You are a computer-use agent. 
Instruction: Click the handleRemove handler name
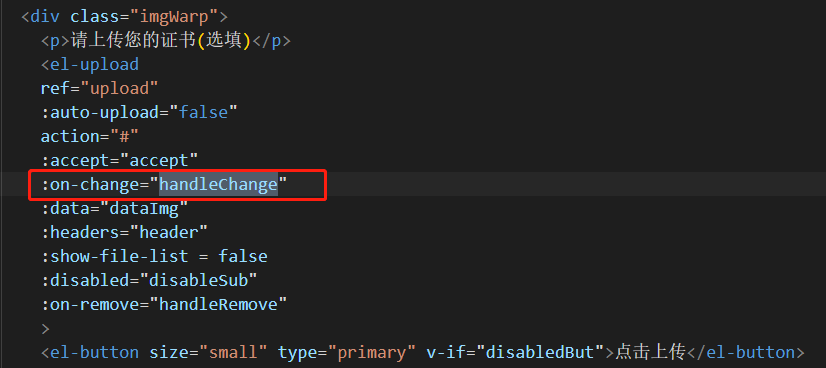(219, 305)
